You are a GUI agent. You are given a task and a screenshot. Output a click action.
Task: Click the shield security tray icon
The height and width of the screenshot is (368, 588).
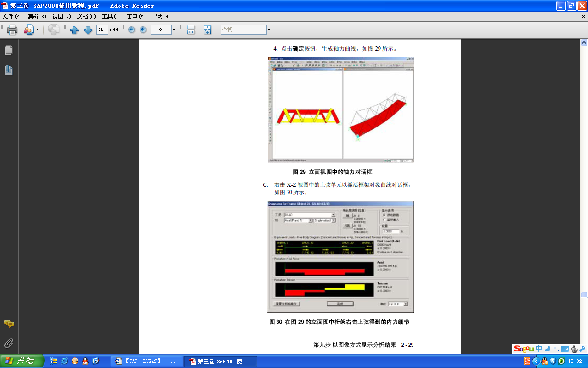[x=553, y=361]
